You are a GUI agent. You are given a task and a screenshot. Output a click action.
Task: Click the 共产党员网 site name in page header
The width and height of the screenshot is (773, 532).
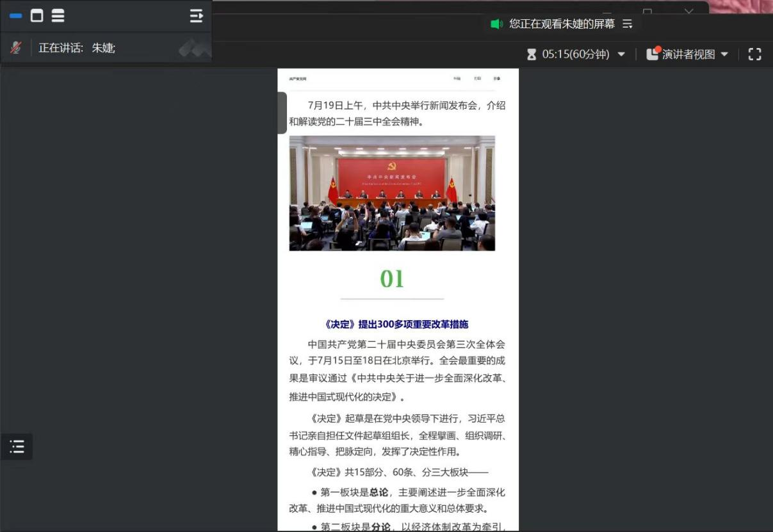pyautogui.click(x=298, y=79)
